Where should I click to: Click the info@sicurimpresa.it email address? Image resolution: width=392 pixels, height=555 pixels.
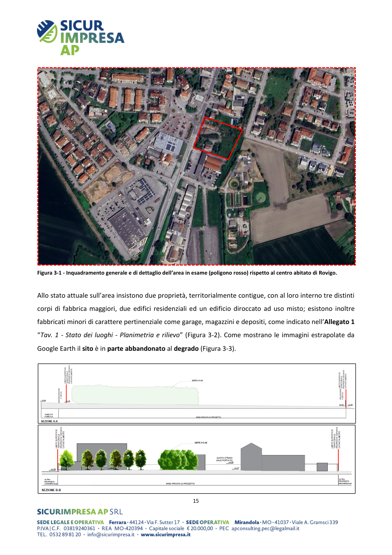coord(111,535)
